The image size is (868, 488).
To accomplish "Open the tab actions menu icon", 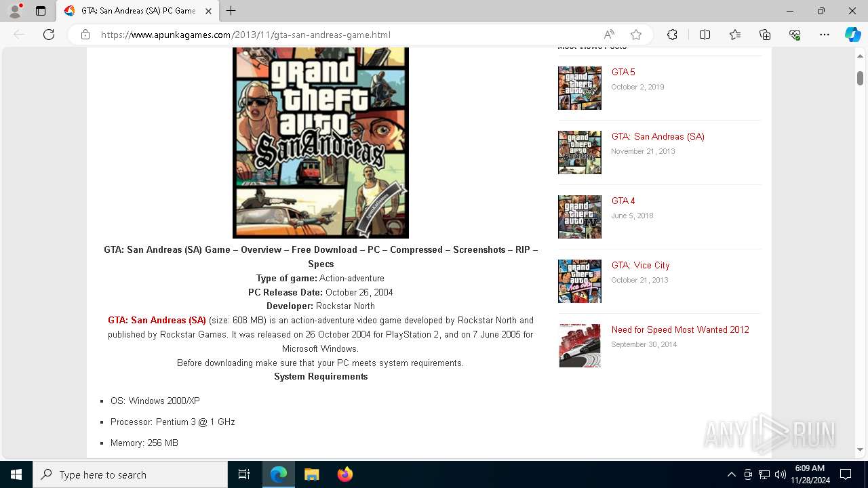I will tap(41, 11).
